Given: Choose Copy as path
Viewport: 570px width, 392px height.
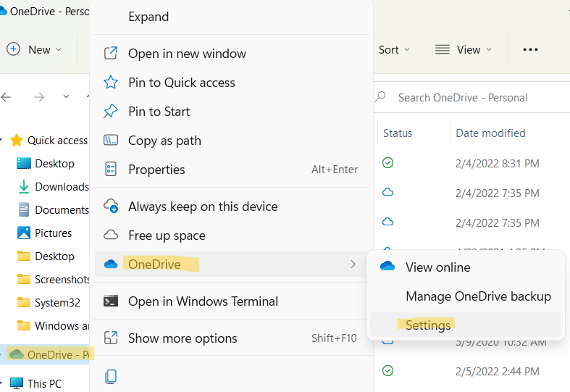Looking at the screenshot, I should pyautogui.click(x=231, y=141).
